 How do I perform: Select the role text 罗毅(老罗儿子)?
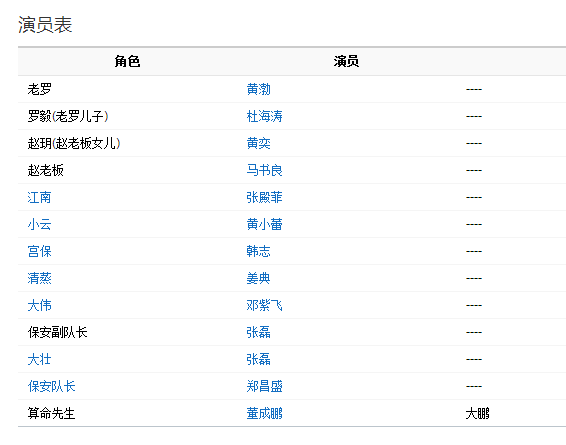coord(68,116)
